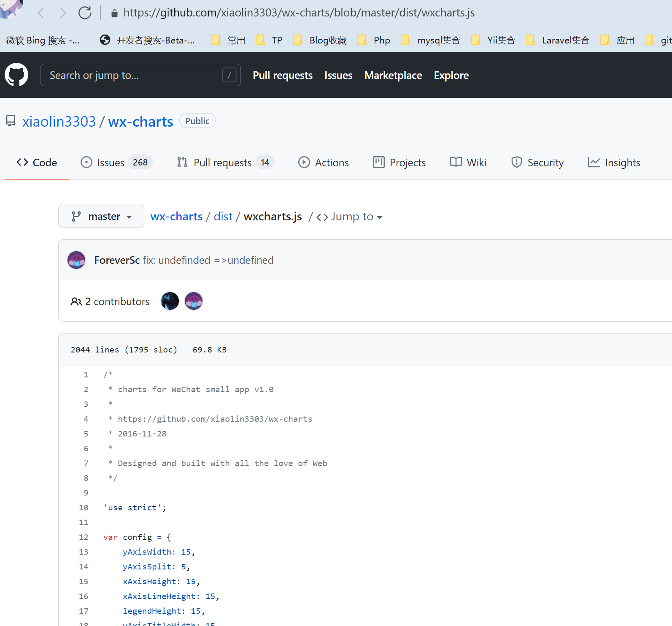672x626 pixels.
Task: Select code line number 12
Action: tap(84, 537)
